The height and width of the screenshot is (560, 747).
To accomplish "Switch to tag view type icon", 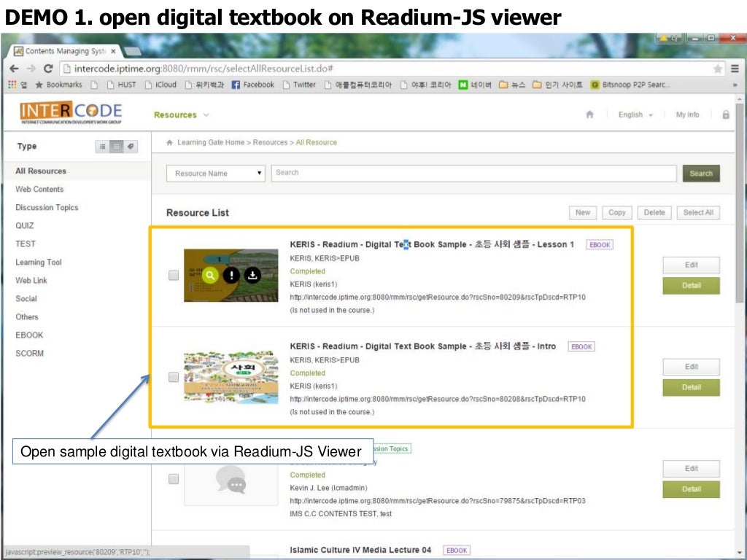I will click(x=130, y=146).
